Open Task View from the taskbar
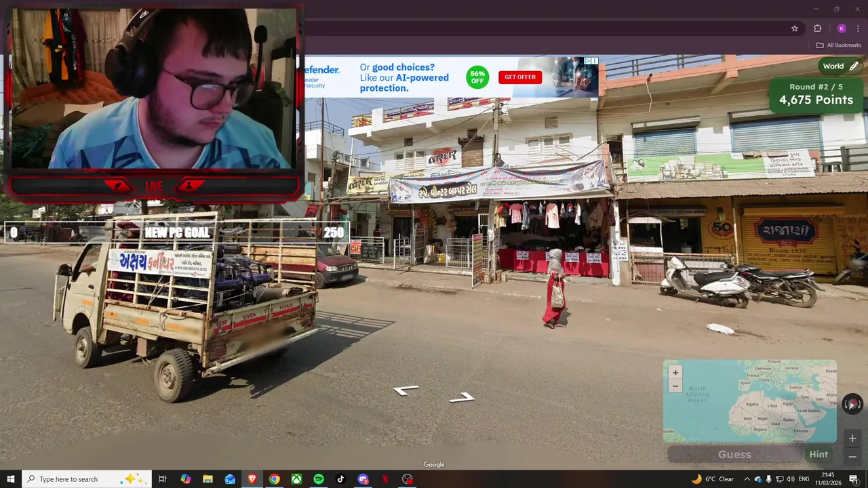Screen dimensions: 868x488 click(163, 479)
